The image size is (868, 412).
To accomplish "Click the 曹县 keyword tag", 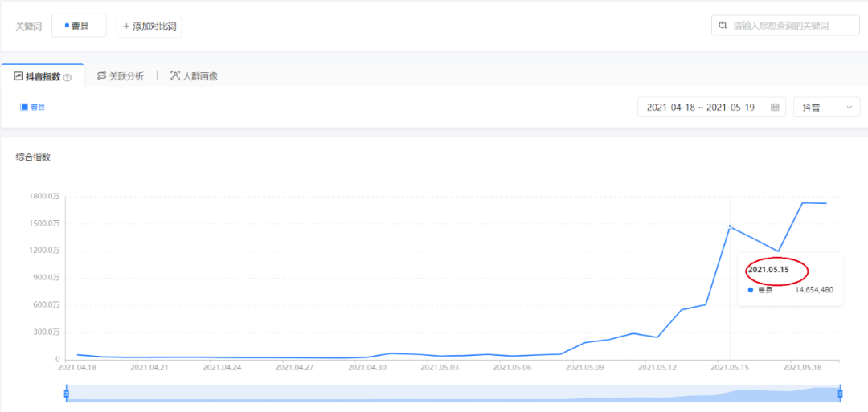I will coord(78,26).
